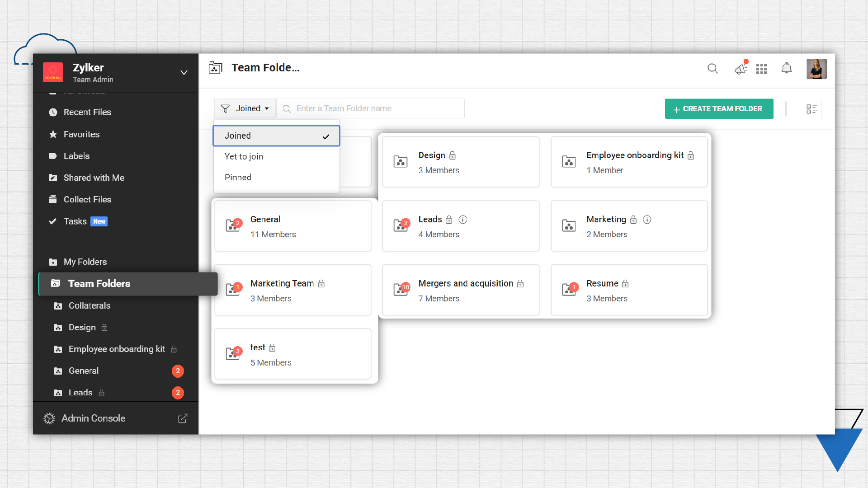Click the notification bell icon
The height and width of the screenshot is (488, 868).
(x=787, y=68)
